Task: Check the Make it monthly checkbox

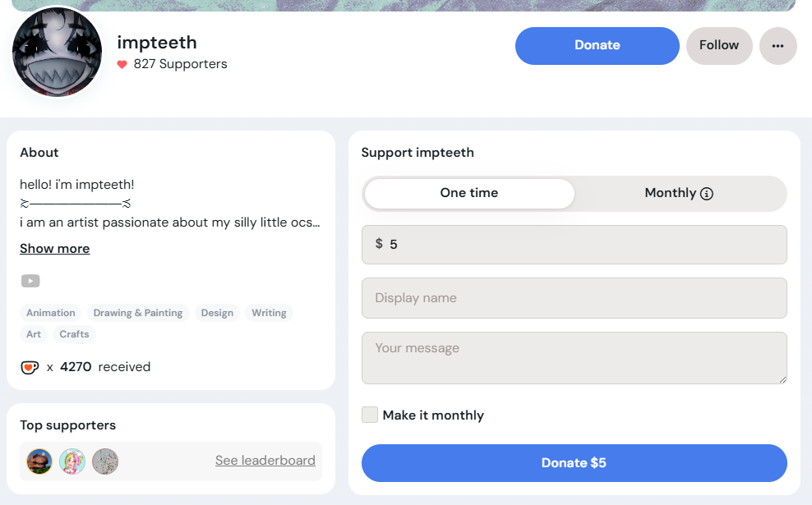Action: click(370, 415)
